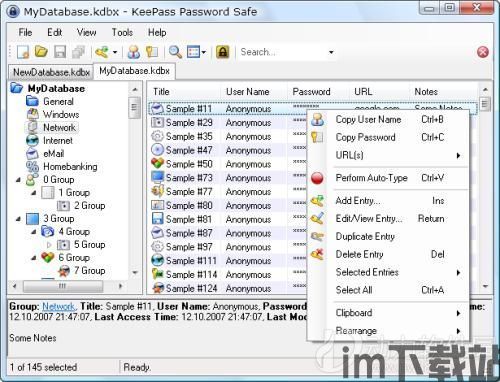Click the globe icon of Sample #111

click(x=157, y=260)
